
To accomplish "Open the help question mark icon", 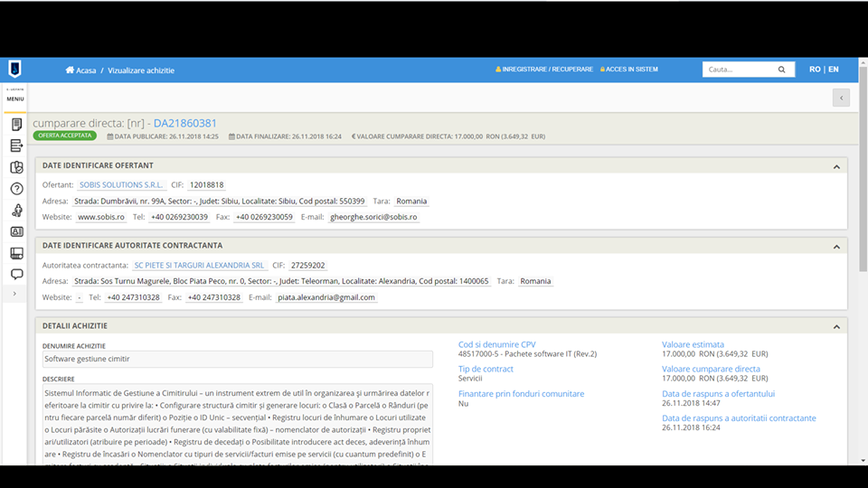I will [x=16, y=189].
